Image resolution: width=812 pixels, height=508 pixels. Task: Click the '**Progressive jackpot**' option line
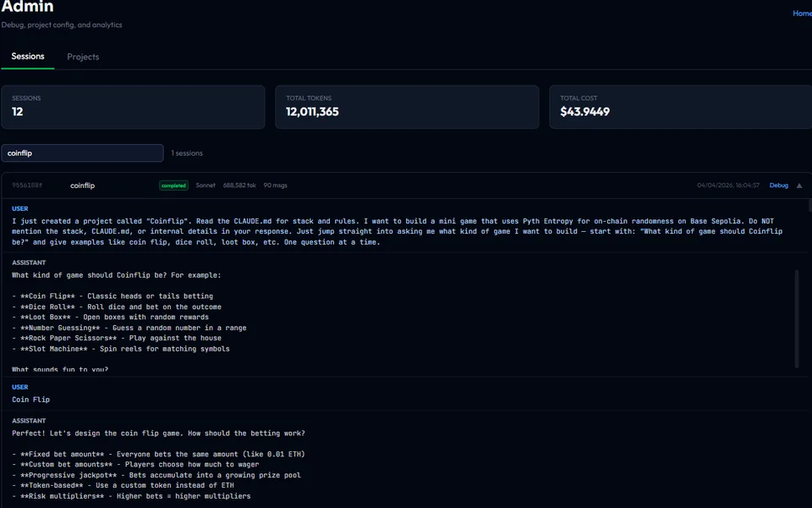(156, 475)
